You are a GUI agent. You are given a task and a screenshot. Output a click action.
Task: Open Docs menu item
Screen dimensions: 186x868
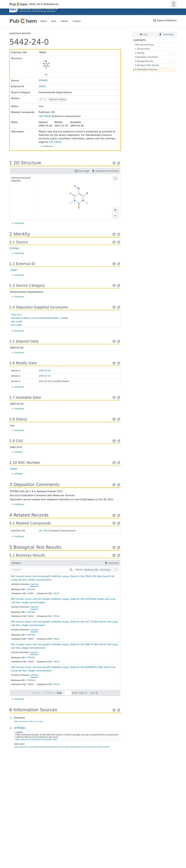point(54,21)
